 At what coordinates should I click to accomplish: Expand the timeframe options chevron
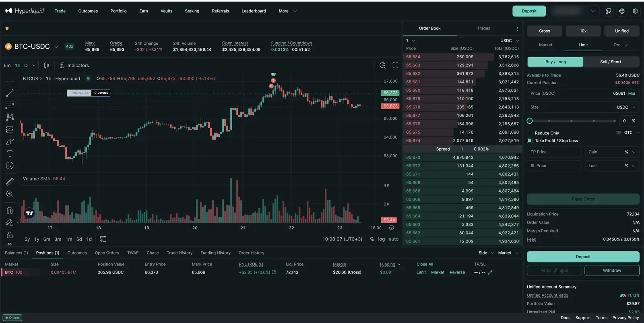(34, 66)
